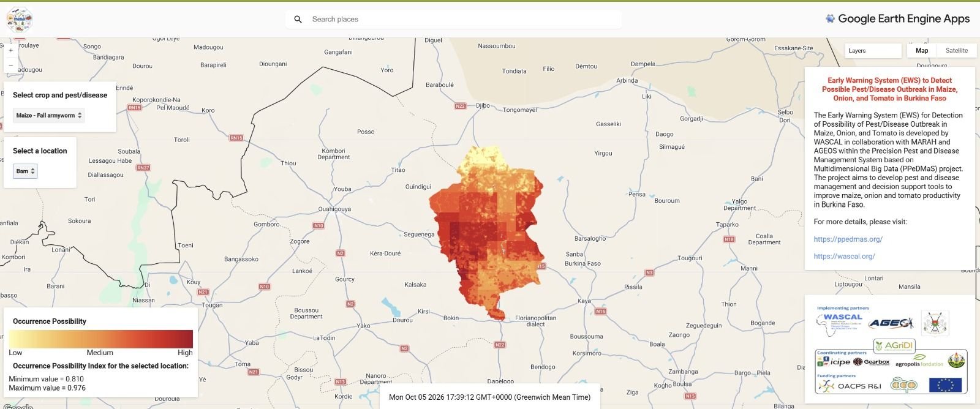Viewport: 980px width, 409px height.
Task: Zoom in with the plus button
Action: (x=11, y=50)
